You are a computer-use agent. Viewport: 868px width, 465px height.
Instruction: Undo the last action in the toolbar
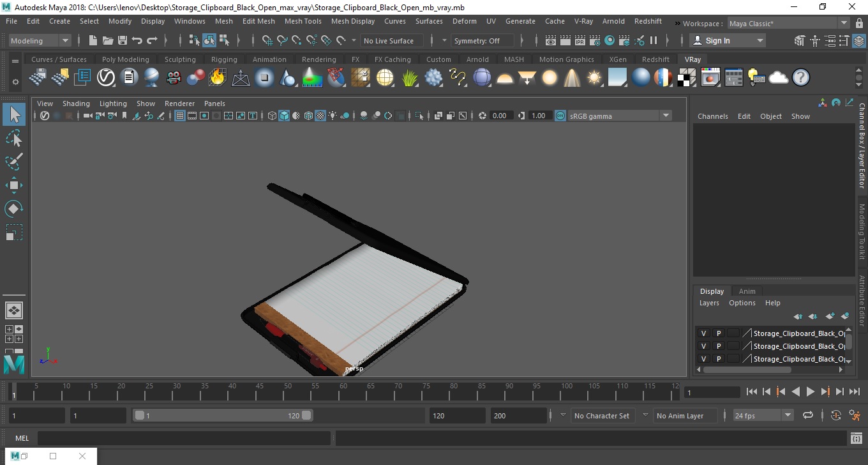point(137,40)
